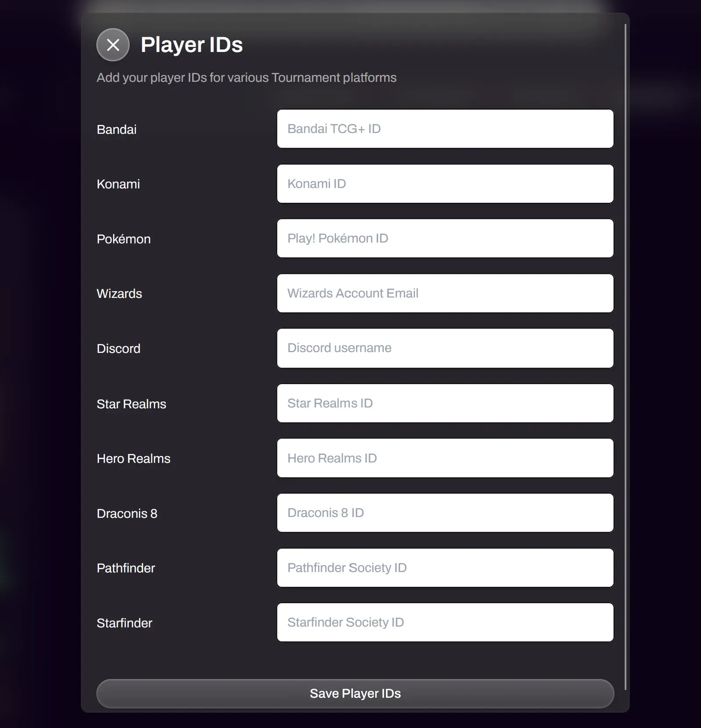701x728 pixels.
Task: Click the 'Add your player IDs' subtitle
Action: (x=247, y=78)
